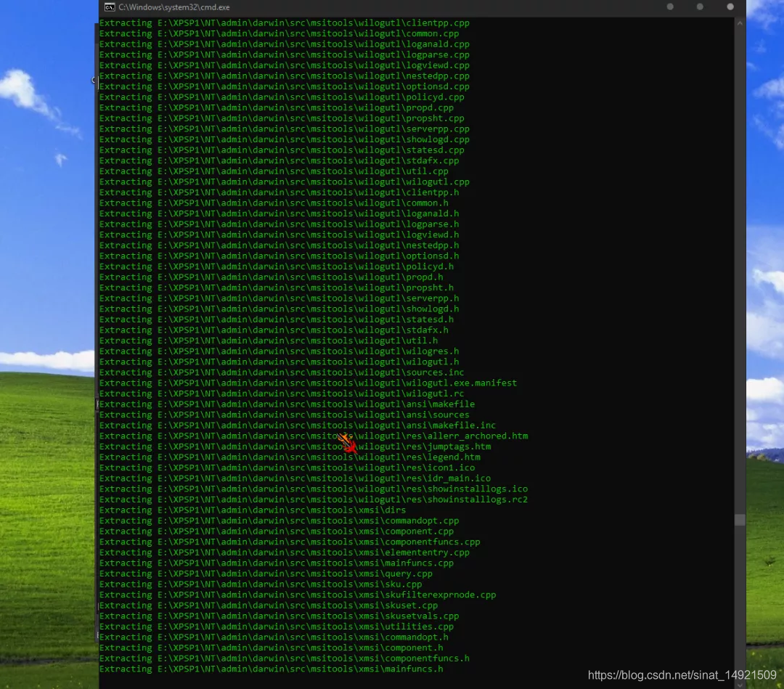
Task: Click the C:\Windows\system32\cmd.exe title text
Action: 174,7
